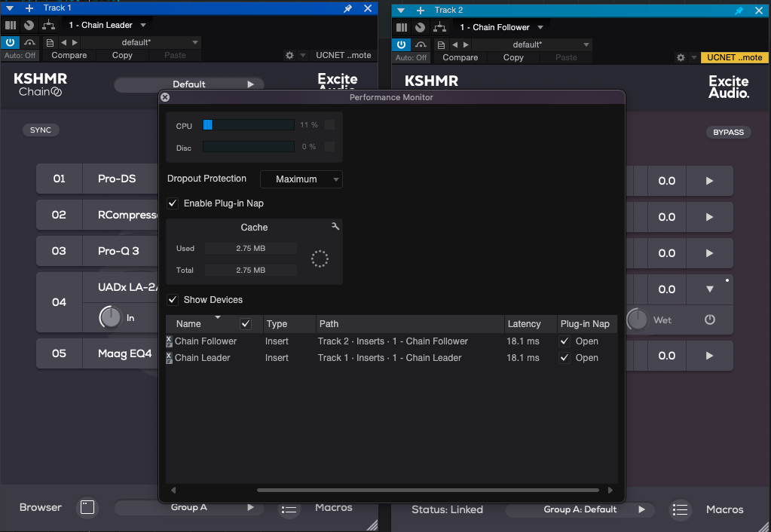Screen dimensions: 771x532
Task: Pin the Track 1 plugin window
Action: 347,8
